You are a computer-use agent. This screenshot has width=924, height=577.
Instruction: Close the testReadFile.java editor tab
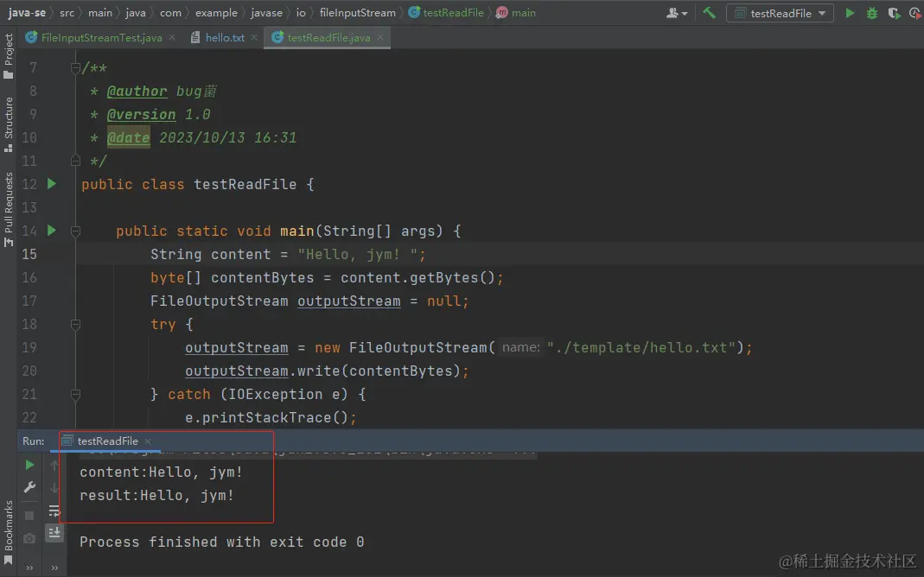click(380, 38)
